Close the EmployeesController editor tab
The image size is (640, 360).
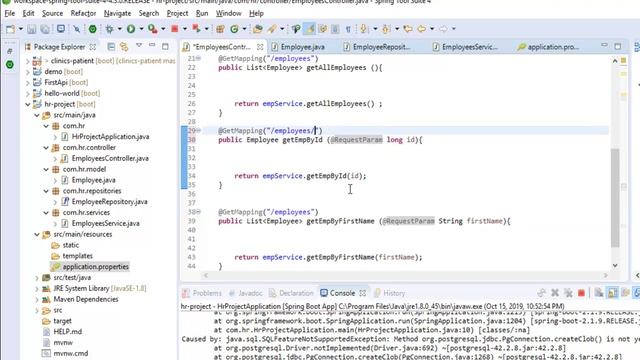pyautogui.click(x=260, y=47)
